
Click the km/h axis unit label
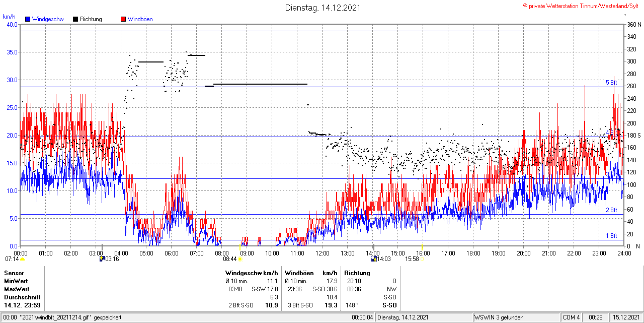[9, 17]
